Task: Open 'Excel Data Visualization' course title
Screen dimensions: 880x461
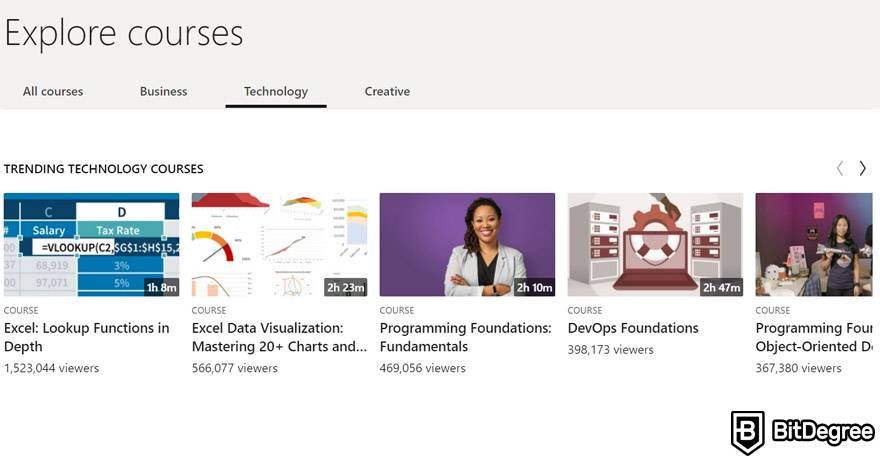Action: click(x=279, y=337)
